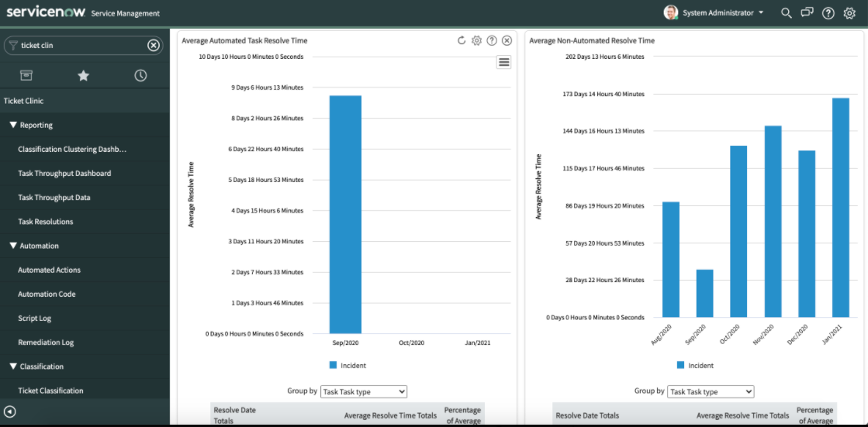The height and width of the screenshot is (427, 868).
Task: Collapse the Reporting section
Action: [x=14, y=125]
